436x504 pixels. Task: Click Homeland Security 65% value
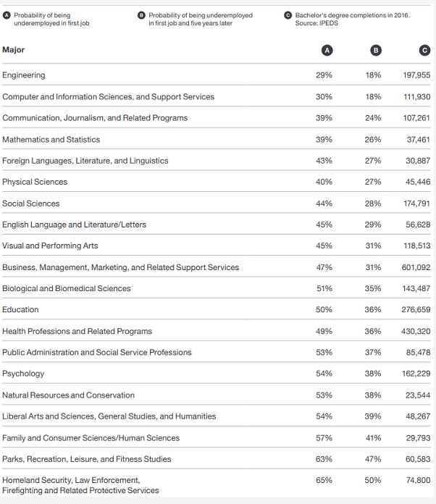324,480
